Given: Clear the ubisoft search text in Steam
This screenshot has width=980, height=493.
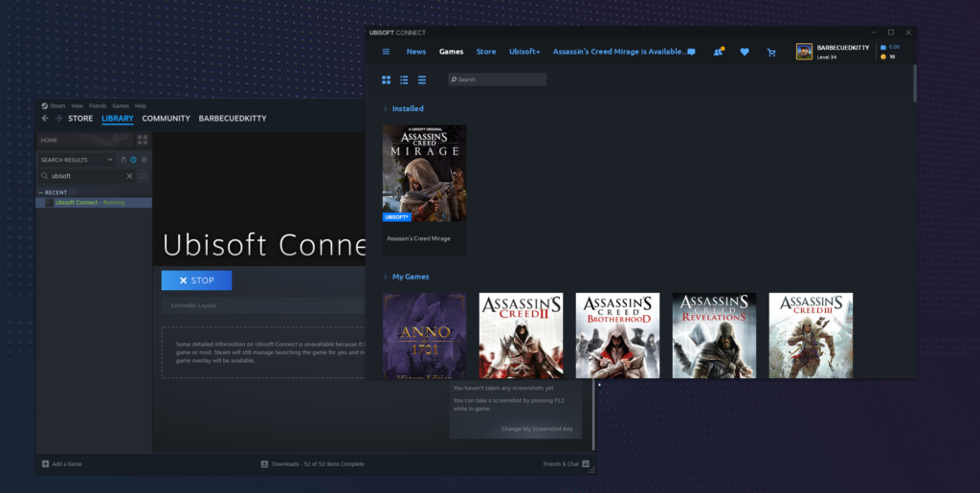Looking at the screenshot, I should pyautogui.click(x=130, y=176).
